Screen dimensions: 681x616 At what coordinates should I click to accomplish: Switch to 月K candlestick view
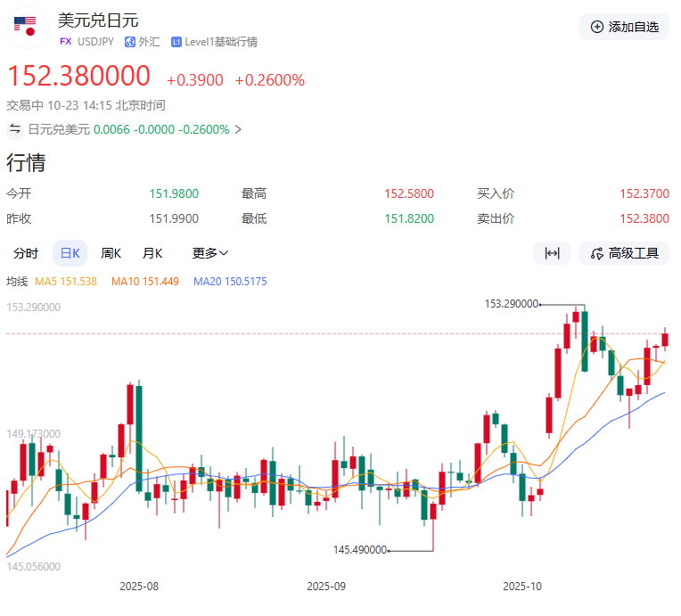[x=152, y=253]
